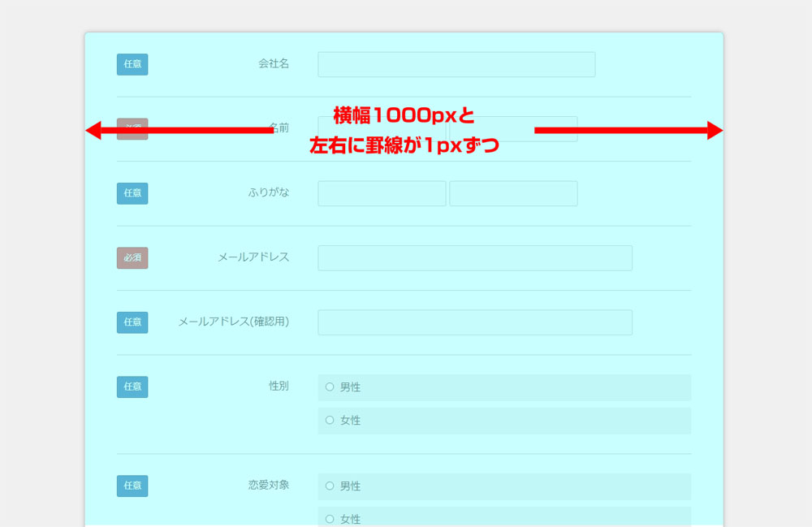Screen dimensions: 812x527
Task: Focus the first ふりがな input box
Action: [382, 193]
